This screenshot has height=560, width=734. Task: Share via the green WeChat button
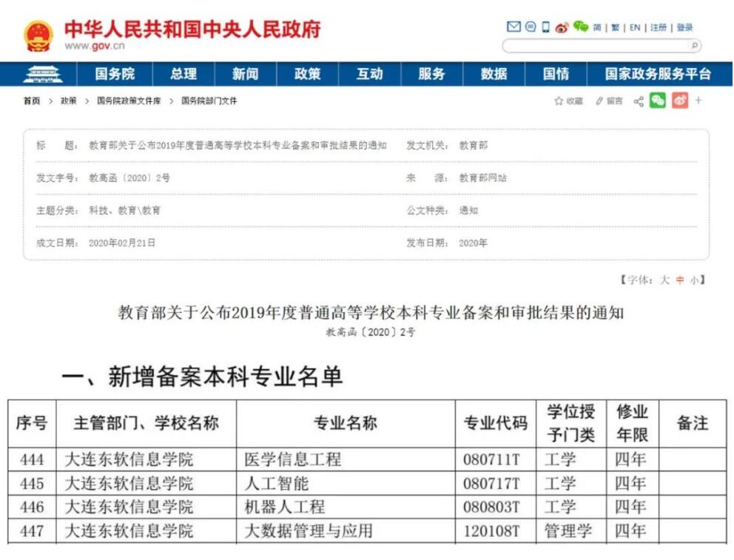pos(658,101)
